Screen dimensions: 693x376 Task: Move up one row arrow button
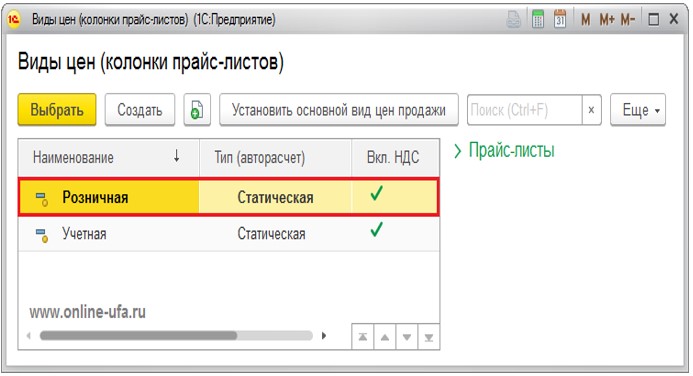tap(385, 337)
